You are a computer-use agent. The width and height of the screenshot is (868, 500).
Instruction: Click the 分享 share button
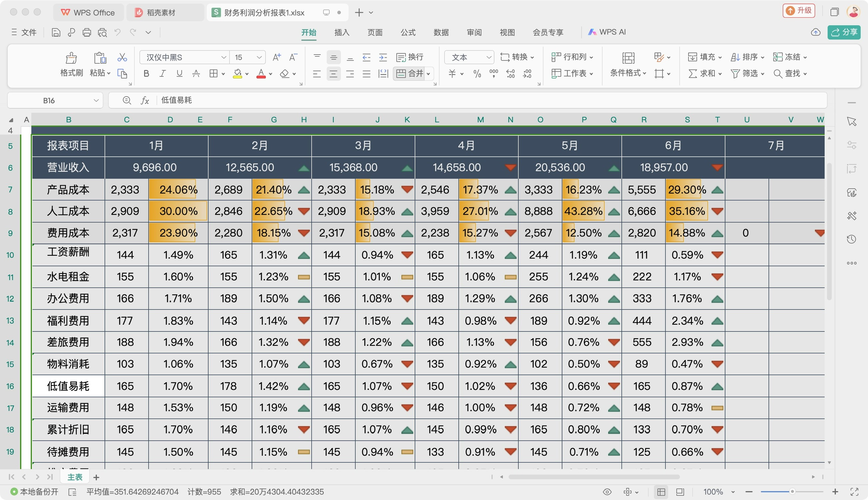(844, 32)
